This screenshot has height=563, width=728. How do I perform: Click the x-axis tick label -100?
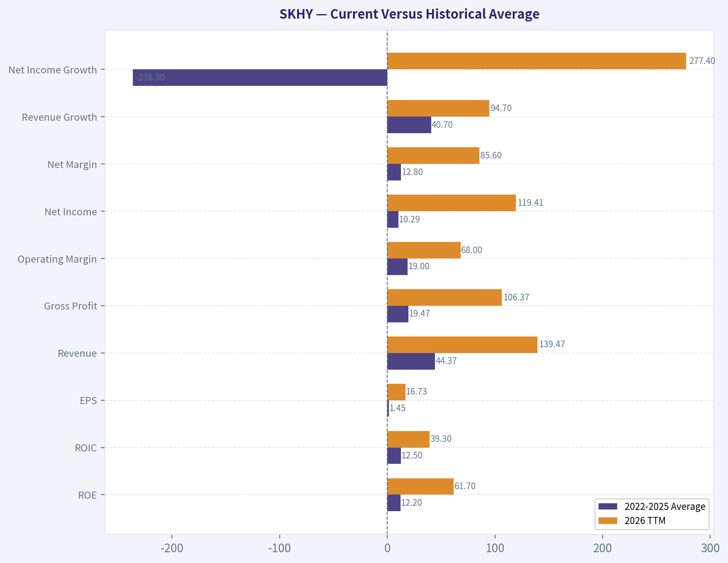(279, 548)
